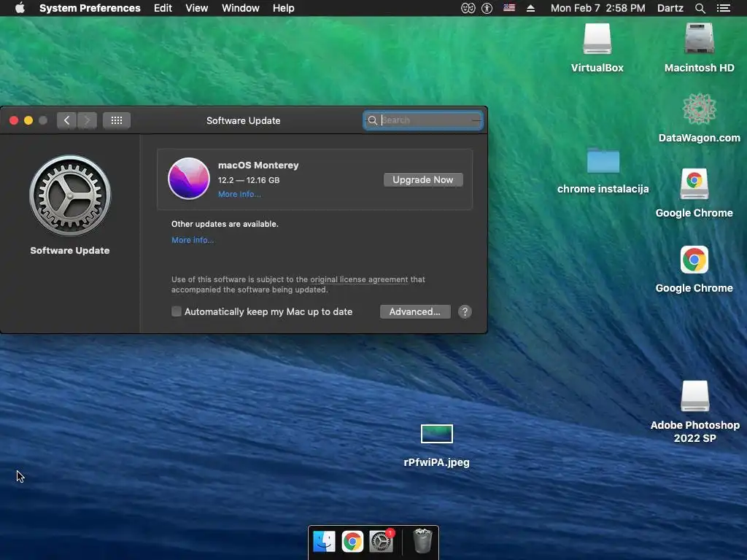Click the macOS Monterey icon
Image resolution: width=747 pixels, height=560 pixels.
pyautogui.click(x=189, y=178)
